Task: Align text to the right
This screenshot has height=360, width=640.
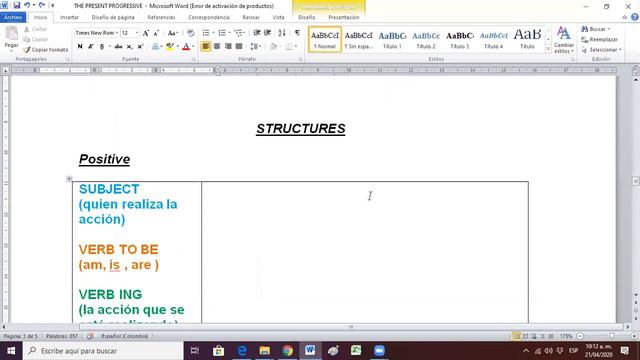Action: [x=228, y=47]
